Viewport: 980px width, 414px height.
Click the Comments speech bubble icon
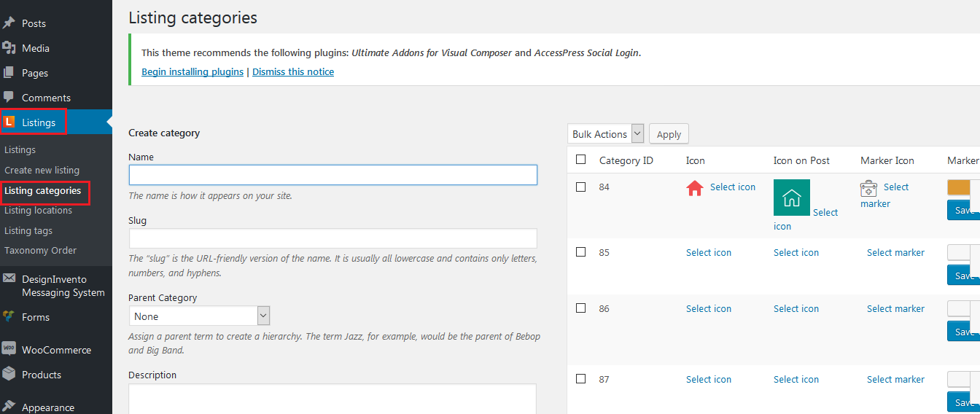[9, 97]
